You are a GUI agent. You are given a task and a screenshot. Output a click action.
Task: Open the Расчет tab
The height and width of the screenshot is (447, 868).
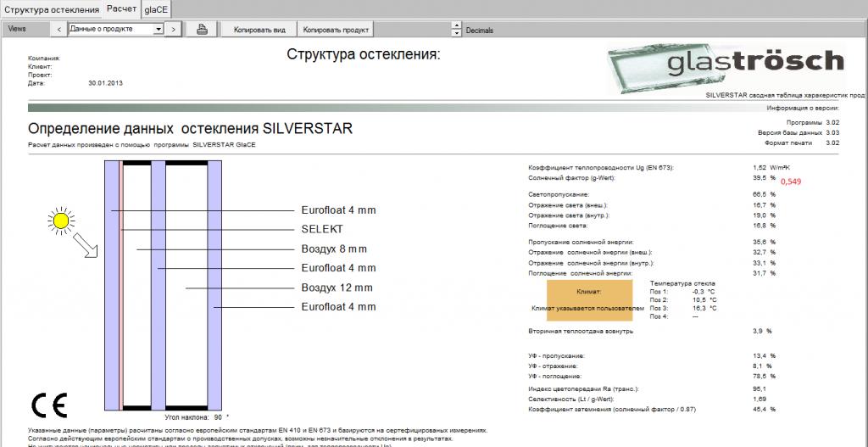tap(122, 8)
